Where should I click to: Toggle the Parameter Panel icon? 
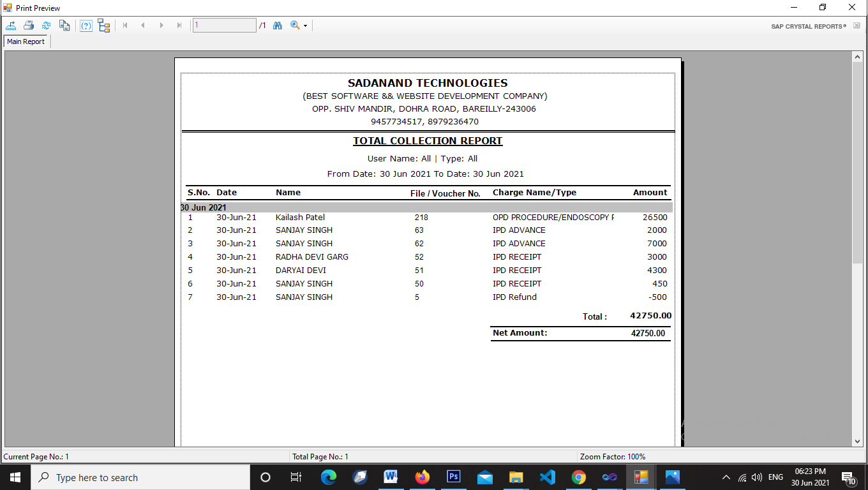pos(86,26)
